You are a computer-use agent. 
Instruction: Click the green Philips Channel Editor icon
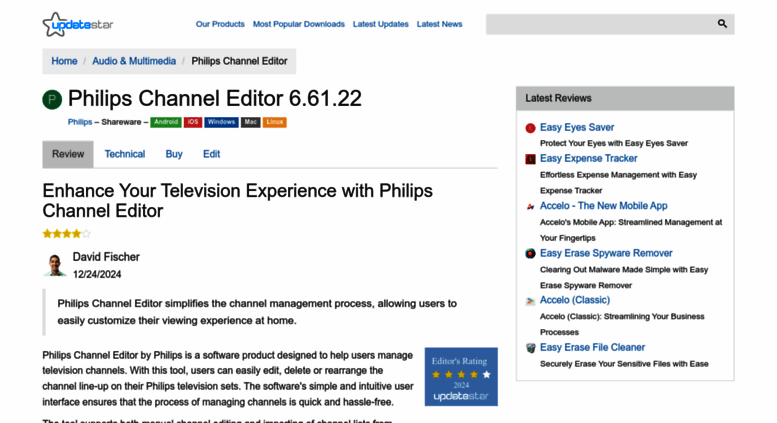coord(52,99)
